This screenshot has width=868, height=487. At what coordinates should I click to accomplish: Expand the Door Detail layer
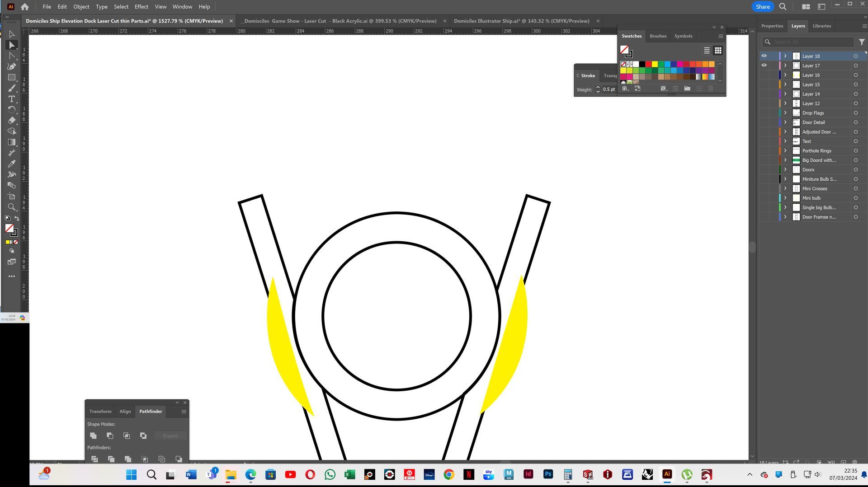coord(785,122)
